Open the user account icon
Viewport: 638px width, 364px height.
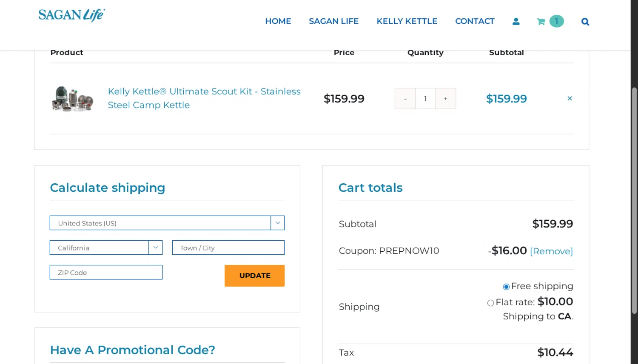pos(516,21)
